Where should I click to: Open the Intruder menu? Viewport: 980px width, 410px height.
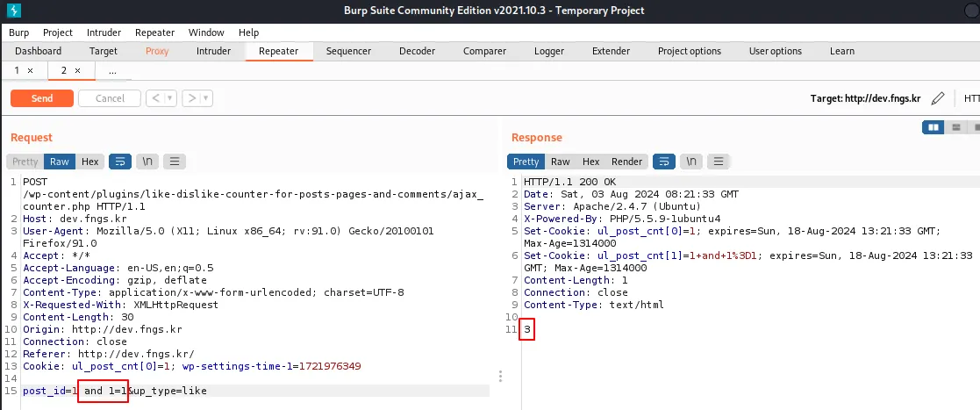coord(104,32)
